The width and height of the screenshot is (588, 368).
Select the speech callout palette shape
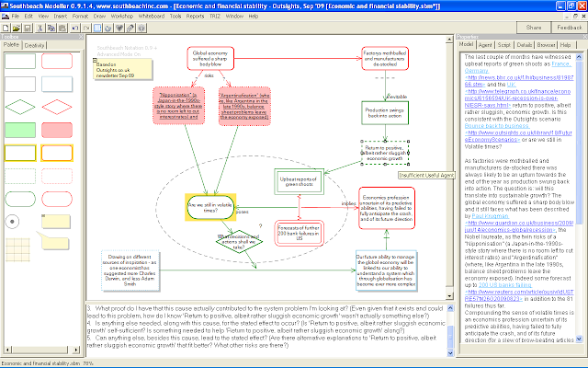(x=53, y=241)
